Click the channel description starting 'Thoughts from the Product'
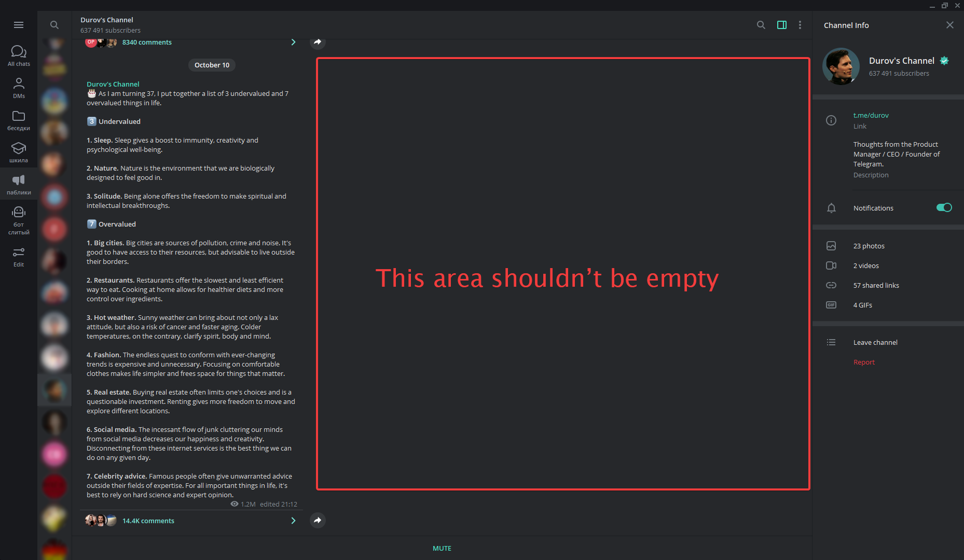 point(897,154)
